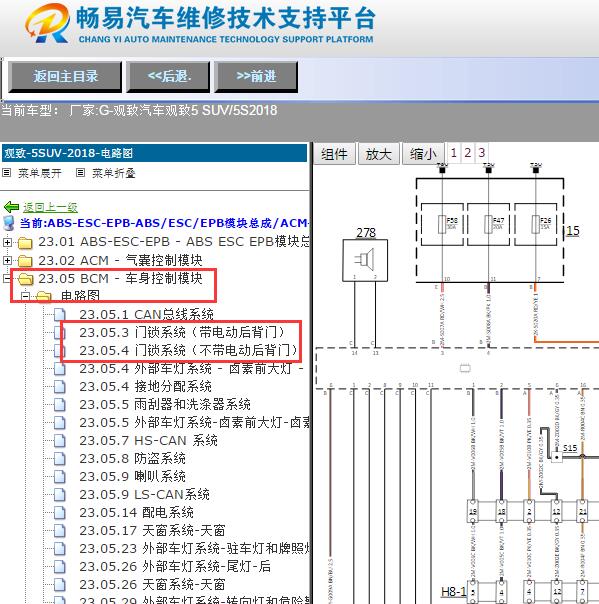The height and width of the screenshot is (604, 599).
Task: Zoom in using the 放大 button
Action: (379, 154)
